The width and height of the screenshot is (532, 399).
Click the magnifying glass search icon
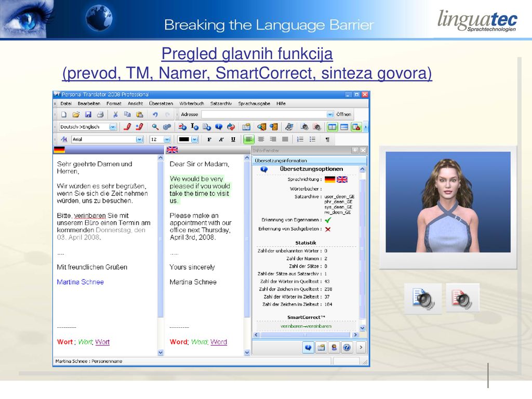155,127
